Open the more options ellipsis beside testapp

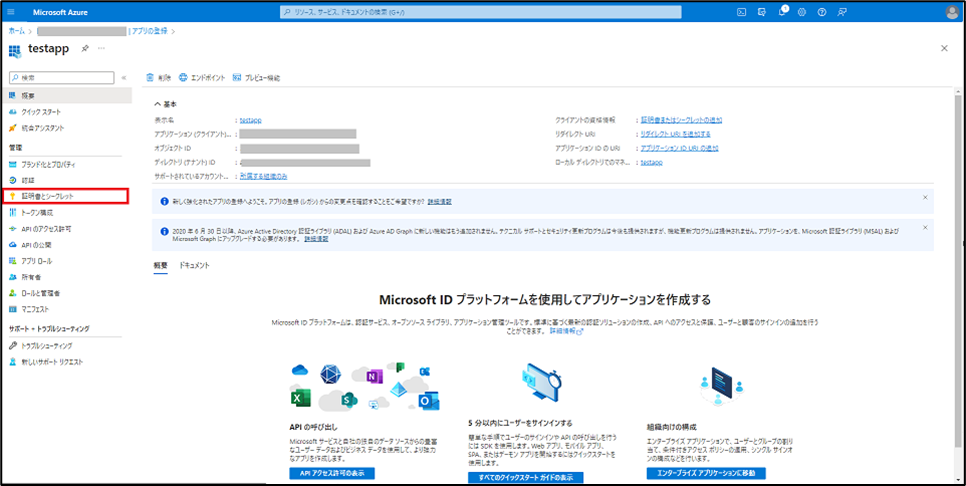coord(102,49)
